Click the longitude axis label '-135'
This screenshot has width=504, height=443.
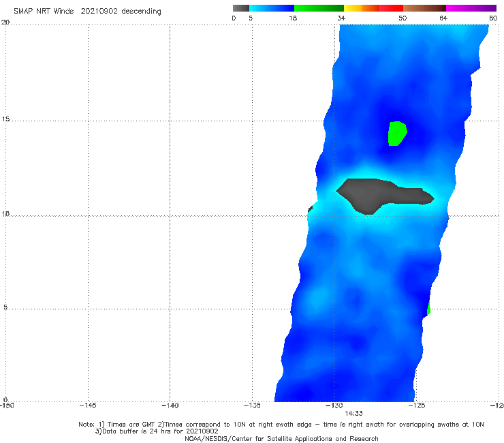pyautogui.click(x=252, y=406)
